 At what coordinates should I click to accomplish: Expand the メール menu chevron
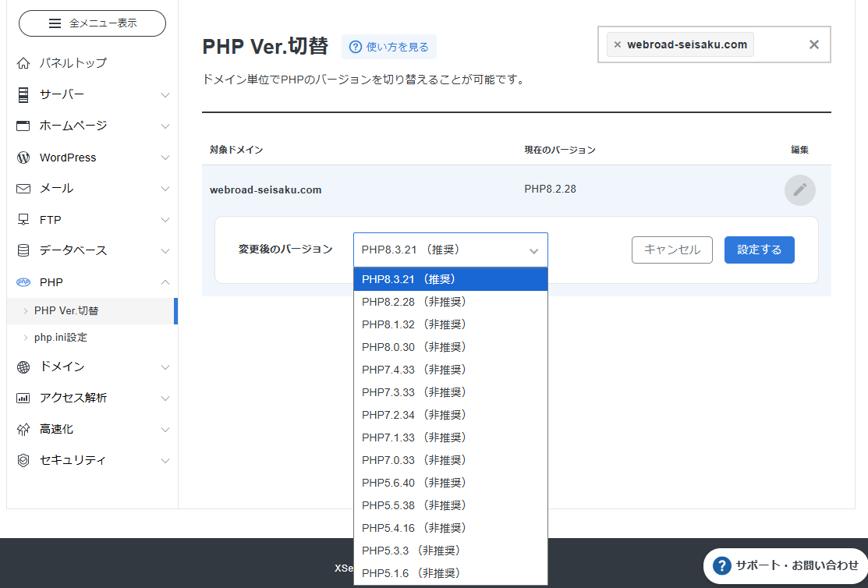coord(165,189)
